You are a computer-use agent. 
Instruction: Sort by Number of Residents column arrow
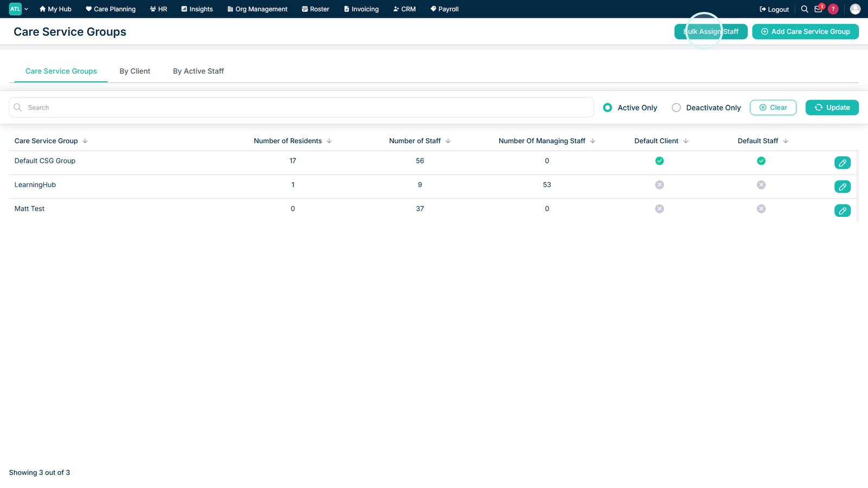(329, 141)
